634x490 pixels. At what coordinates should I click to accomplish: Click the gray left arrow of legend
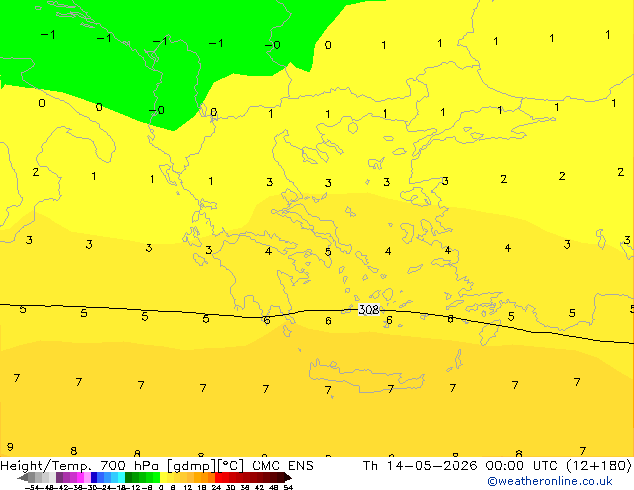point(23,477)
